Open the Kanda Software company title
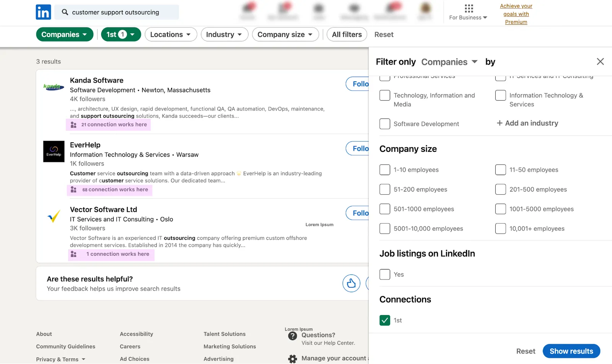 tap(97, 80)
